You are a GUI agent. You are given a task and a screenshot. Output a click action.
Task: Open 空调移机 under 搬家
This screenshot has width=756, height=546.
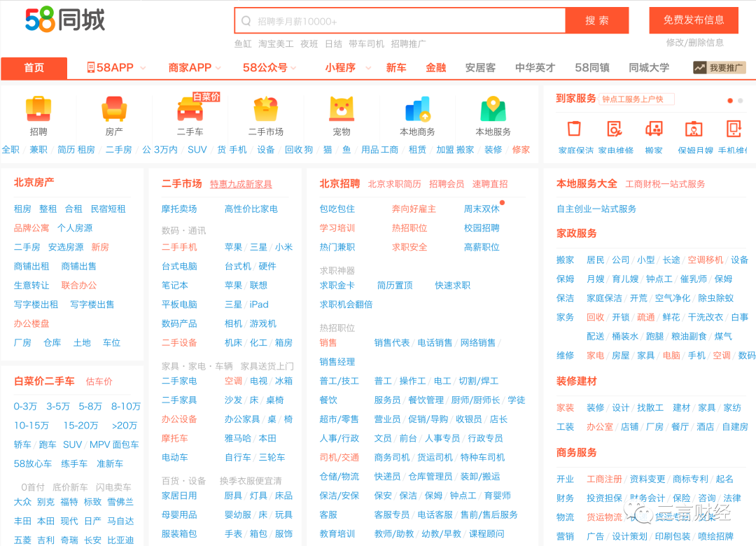706,260
